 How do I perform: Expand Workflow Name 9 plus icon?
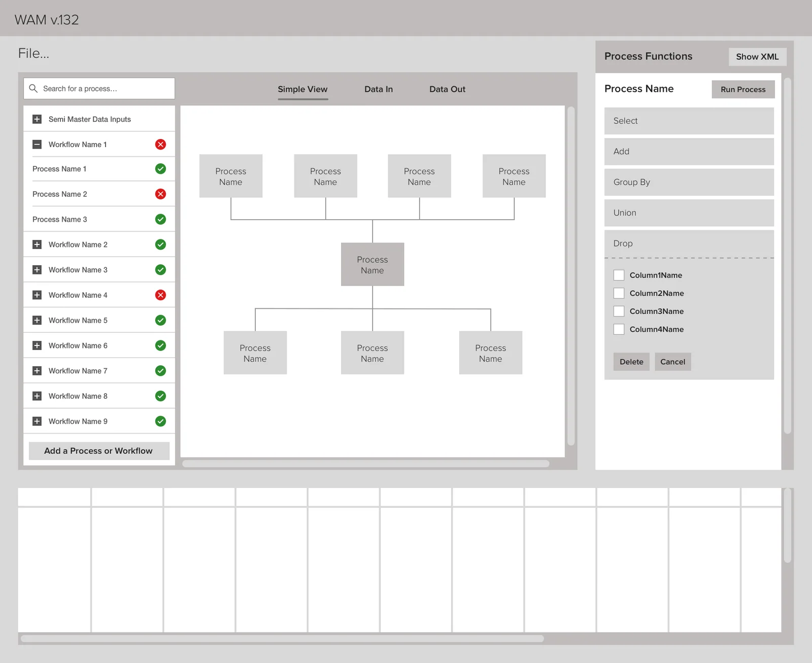click(x=37, y=421)
